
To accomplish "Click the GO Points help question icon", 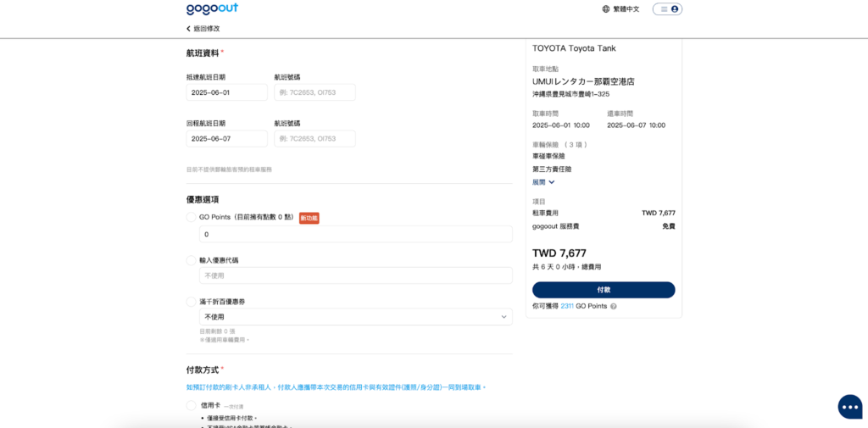I will click(x=614, y=306).
